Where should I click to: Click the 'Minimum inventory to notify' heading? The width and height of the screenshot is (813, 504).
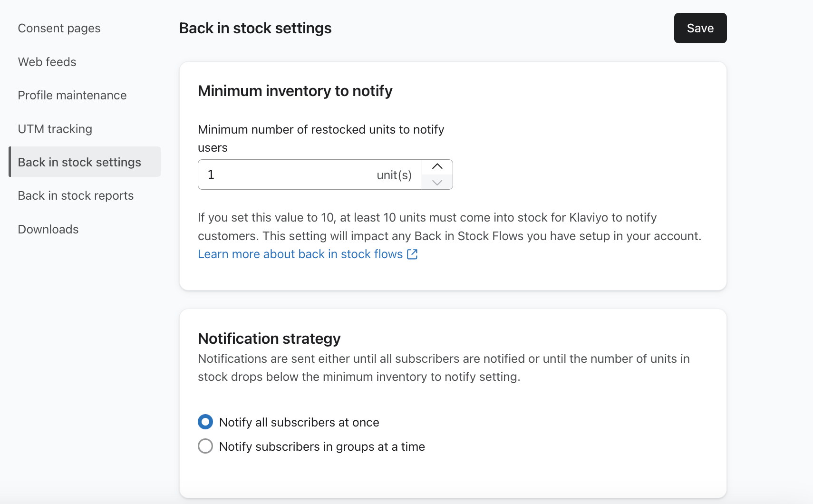tap(295, 91)
